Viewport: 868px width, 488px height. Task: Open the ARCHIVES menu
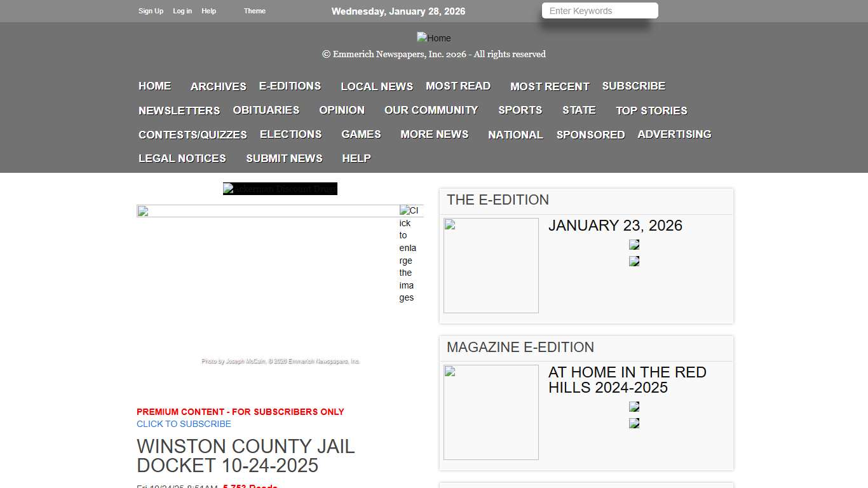218,86
